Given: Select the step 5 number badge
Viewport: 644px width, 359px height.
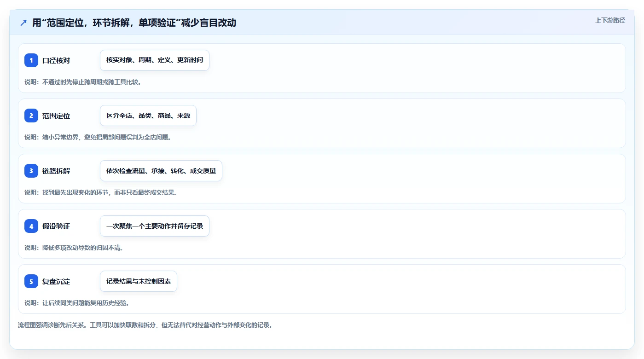Looking at the screenshot, I should tap(31, 281).
